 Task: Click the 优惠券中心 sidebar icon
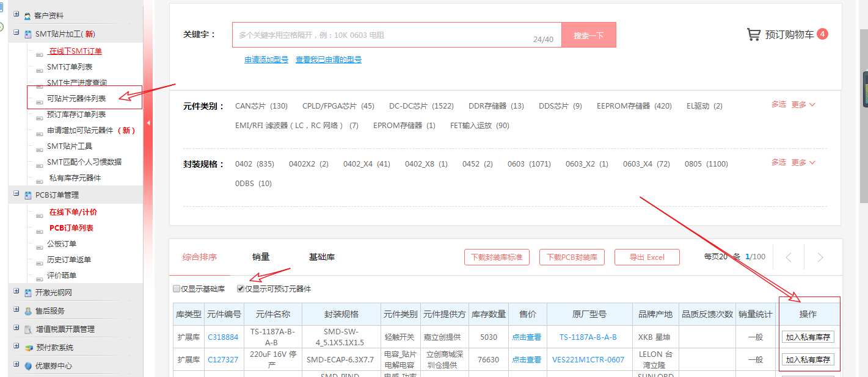28,366
